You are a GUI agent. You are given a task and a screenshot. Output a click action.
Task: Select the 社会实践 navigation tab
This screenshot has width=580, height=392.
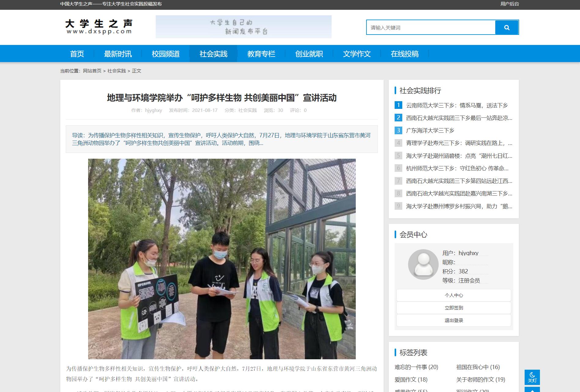(213, 54)
